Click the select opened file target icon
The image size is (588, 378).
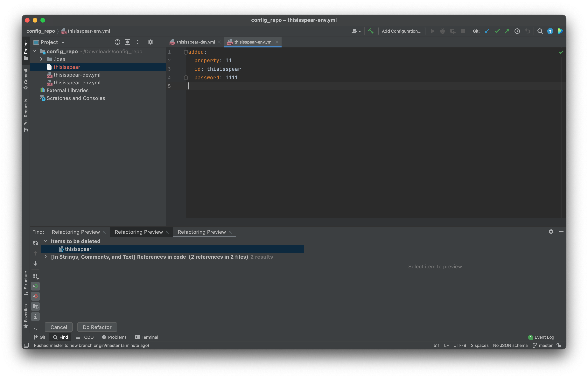(x=117, y=42)
